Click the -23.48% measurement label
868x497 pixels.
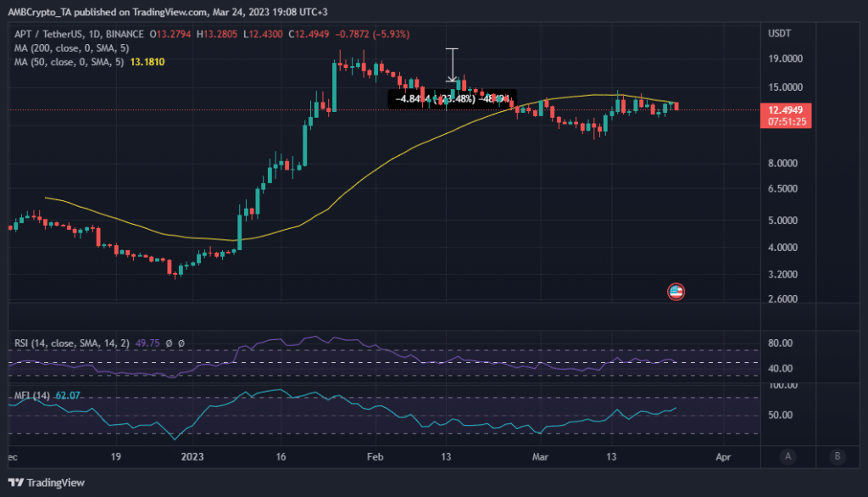click(453, 99)
